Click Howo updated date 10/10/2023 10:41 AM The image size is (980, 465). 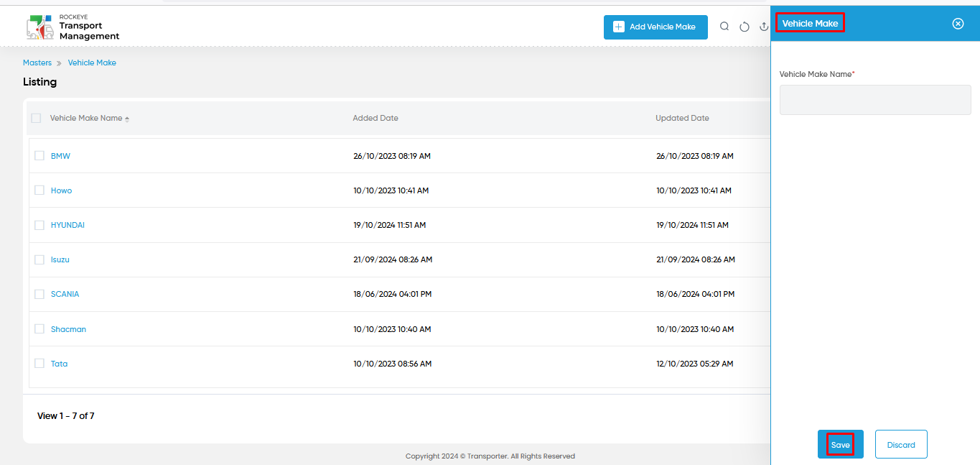click(x=694, y=190)
